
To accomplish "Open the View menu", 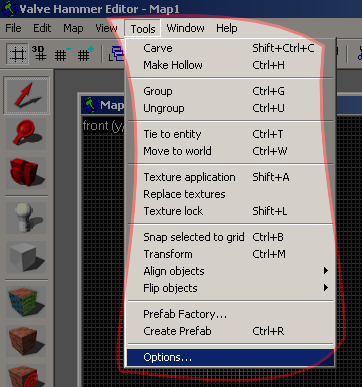I will click(x=106, y=28).
